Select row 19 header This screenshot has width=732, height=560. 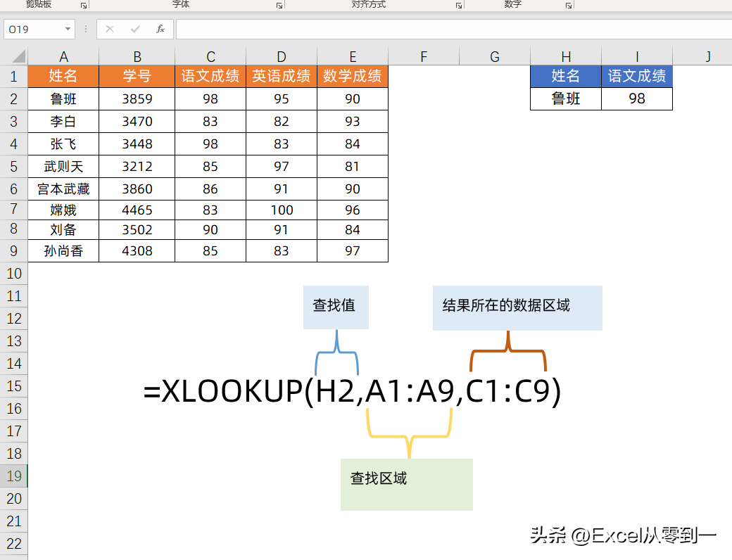13,476
